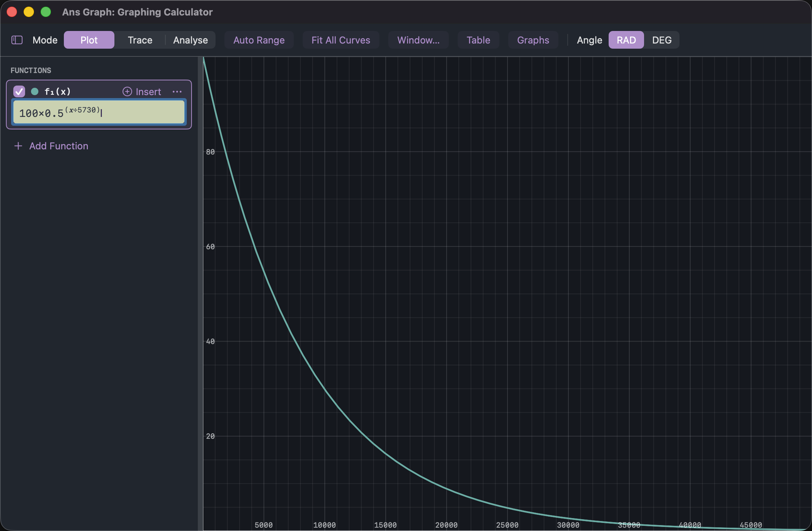The height and width of the screenshot is (531, 812).
Task: Click the Insert label in f₁(x)
Action: 148,91
